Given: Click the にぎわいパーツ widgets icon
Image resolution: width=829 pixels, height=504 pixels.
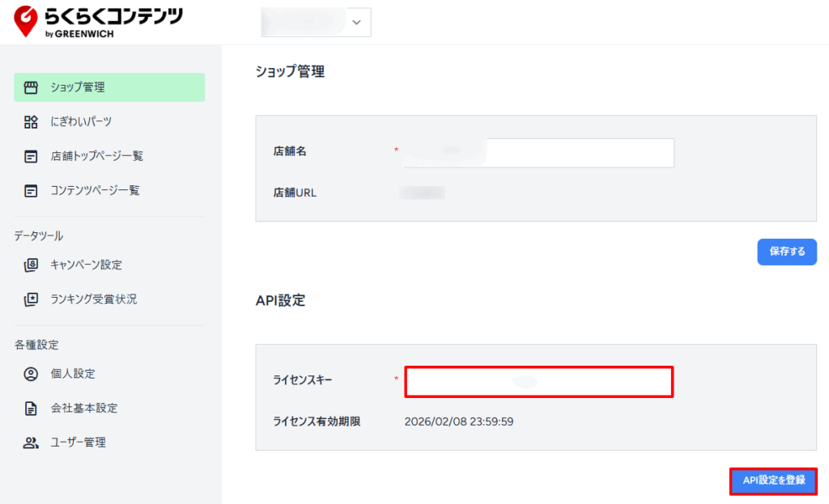Looking at the screenshot, I should (32, 122).
